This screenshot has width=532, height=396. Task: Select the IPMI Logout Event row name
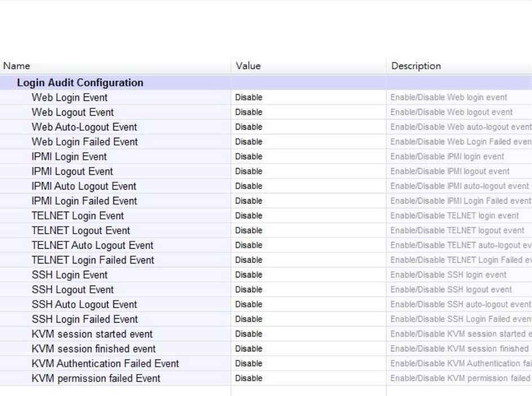click(72, 171)
